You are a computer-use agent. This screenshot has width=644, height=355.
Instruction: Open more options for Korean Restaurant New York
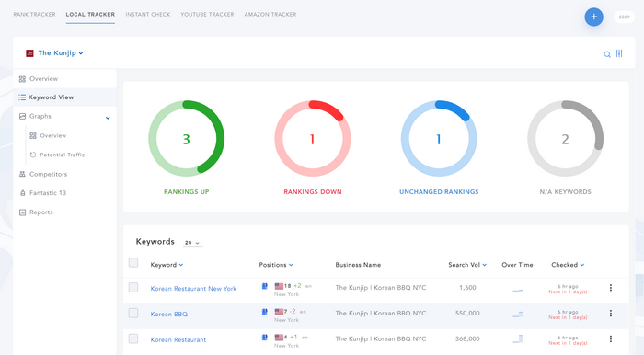click(611, 288)
